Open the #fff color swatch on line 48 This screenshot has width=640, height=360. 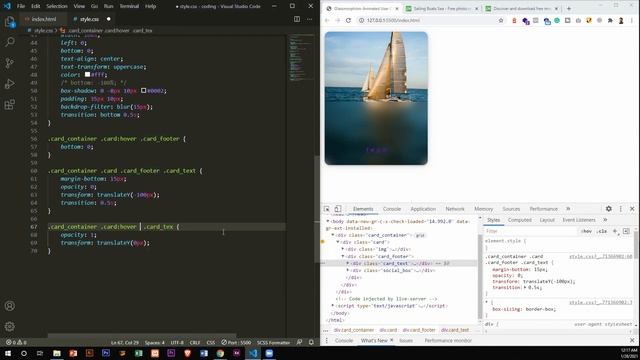point(87,75)
